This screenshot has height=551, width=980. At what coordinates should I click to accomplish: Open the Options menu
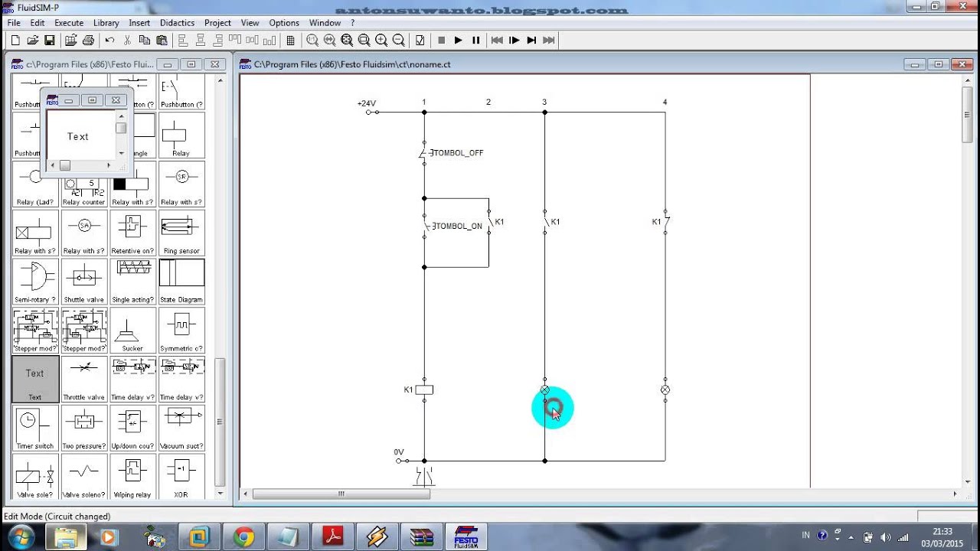(x=284, y=23)
